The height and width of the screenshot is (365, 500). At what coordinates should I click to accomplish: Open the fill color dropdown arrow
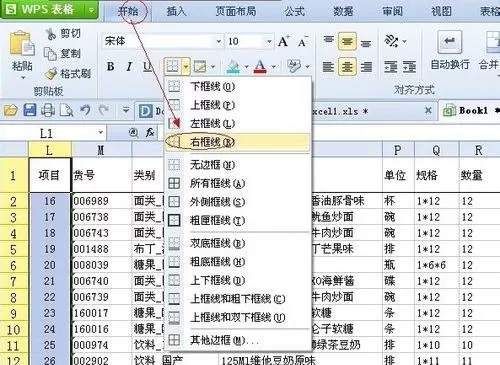tap(246, 67)
